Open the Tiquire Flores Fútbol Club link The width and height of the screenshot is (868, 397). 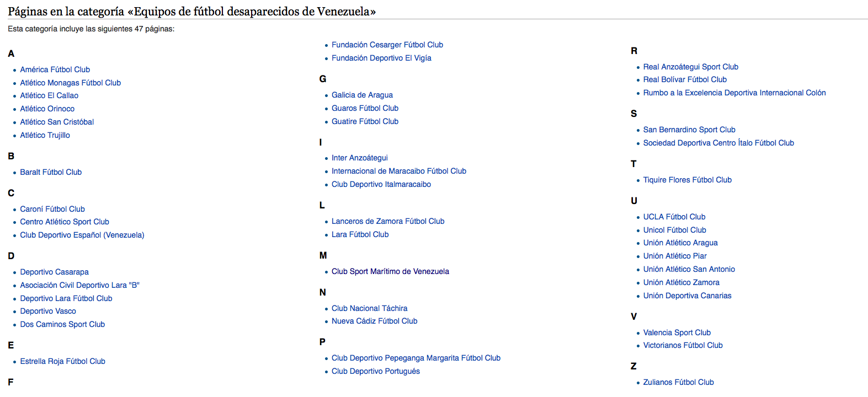pyautogui.click(x=688, y=180)
